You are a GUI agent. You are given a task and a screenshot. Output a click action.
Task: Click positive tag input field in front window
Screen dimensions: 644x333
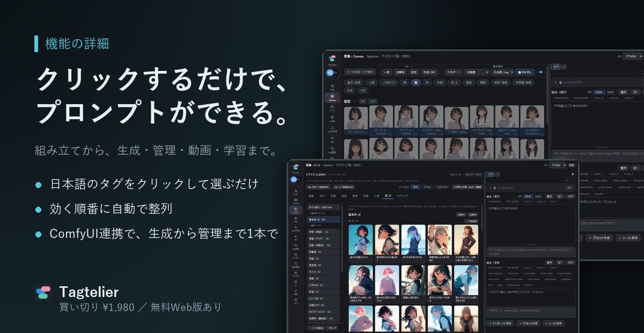531,251
